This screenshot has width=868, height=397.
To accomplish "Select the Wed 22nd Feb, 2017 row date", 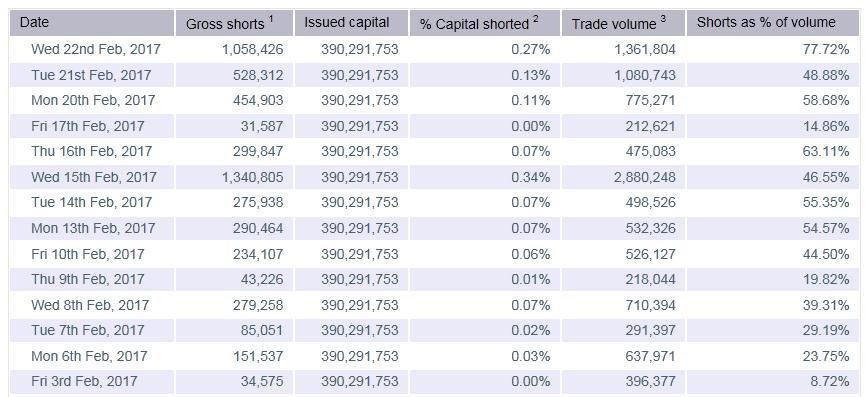I will (x=96, y=49).
